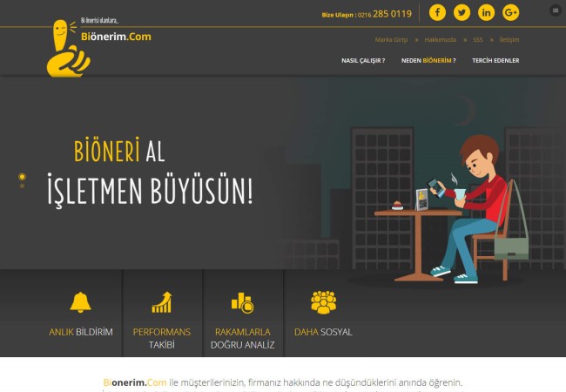566x392 pixels.
Task: Open the Twitter social icon
Action: [462, 13]
